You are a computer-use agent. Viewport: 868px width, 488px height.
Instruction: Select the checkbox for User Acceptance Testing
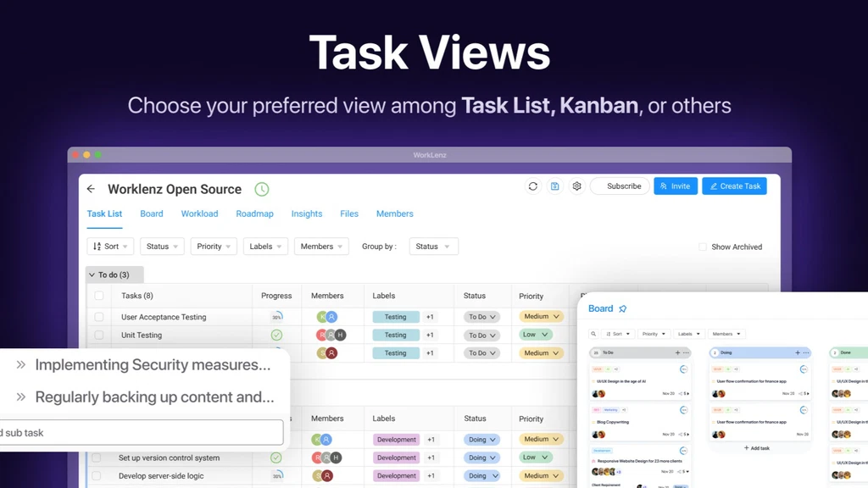click(99, 317)
